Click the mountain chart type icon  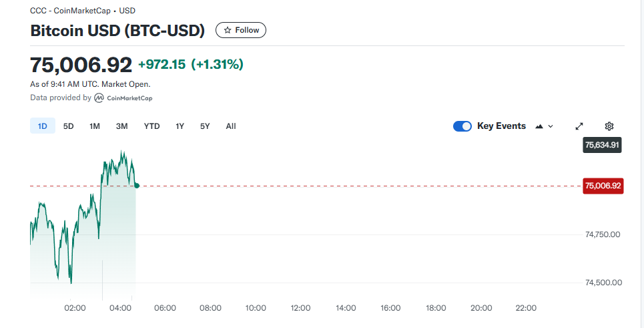coord(539,127)
